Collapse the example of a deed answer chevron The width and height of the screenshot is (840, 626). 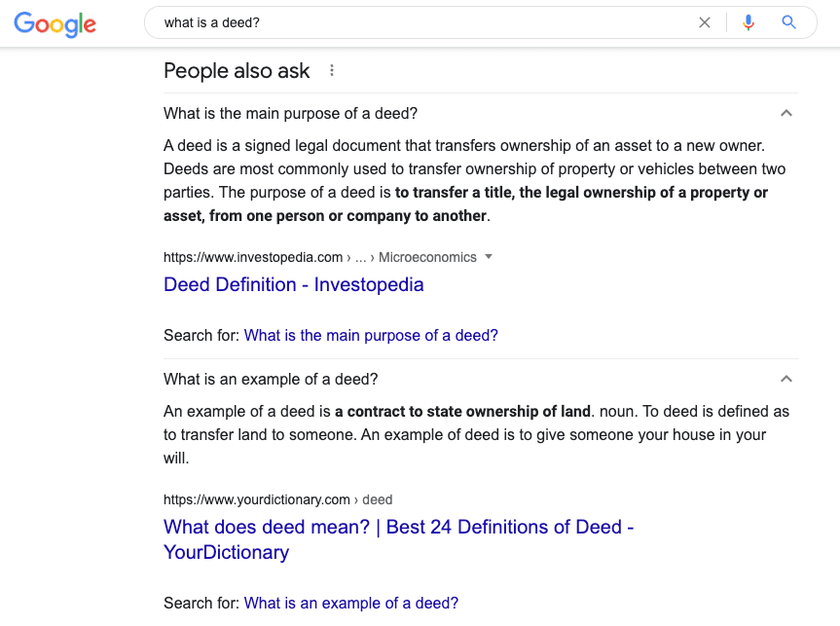tap(785, 379)
